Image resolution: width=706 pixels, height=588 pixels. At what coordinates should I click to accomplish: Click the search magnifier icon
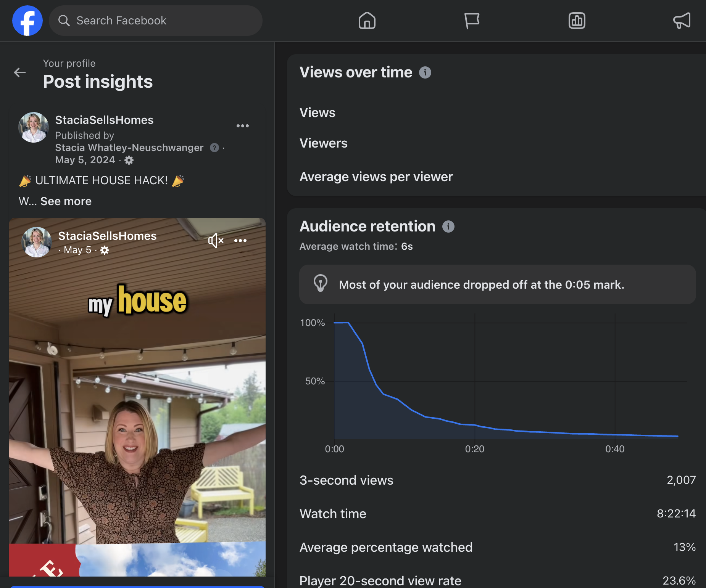(x=64, y=21)
